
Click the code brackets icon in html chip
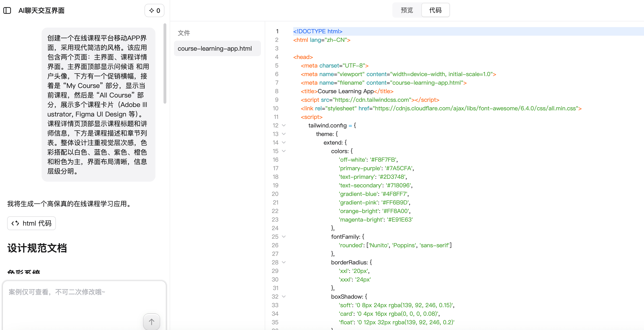coord(15,223)
